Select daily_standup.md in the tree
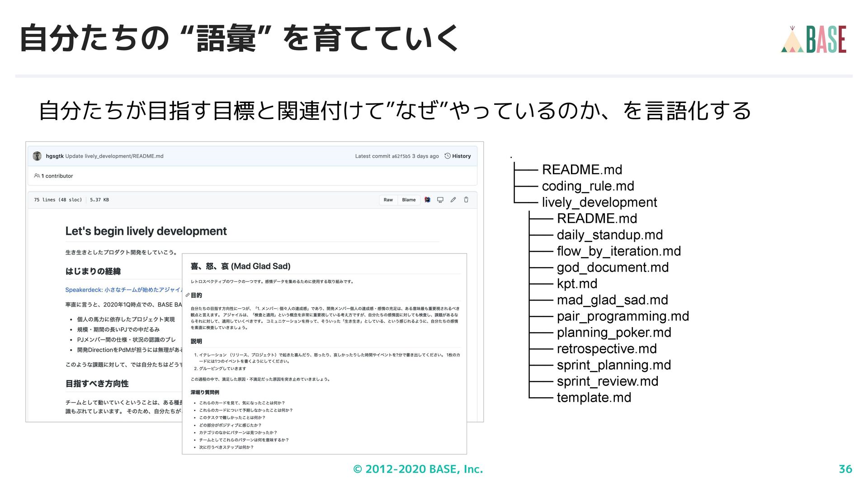Viewport: 868px width, 488px height. [x=610, y=235]
